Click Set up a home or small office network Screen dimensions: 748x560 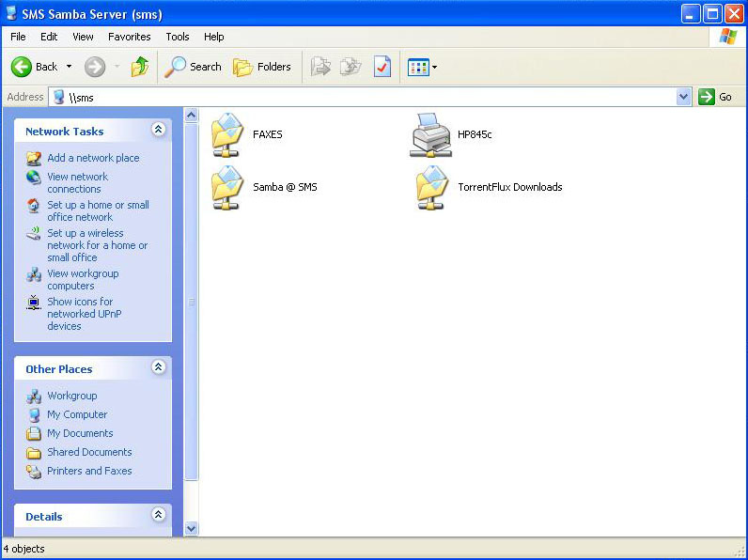pyautogui.click(x=98, y=210)
